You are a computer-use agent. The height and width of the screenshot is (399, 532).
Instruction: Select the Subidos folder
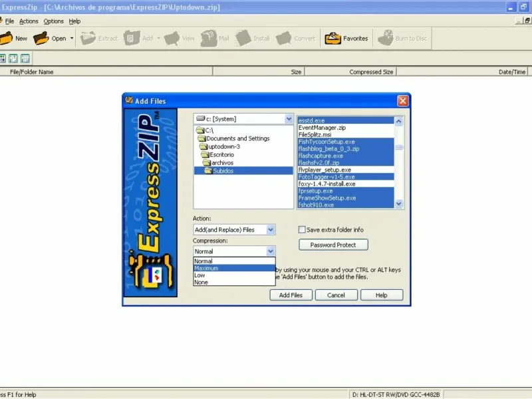click(243, 171)
